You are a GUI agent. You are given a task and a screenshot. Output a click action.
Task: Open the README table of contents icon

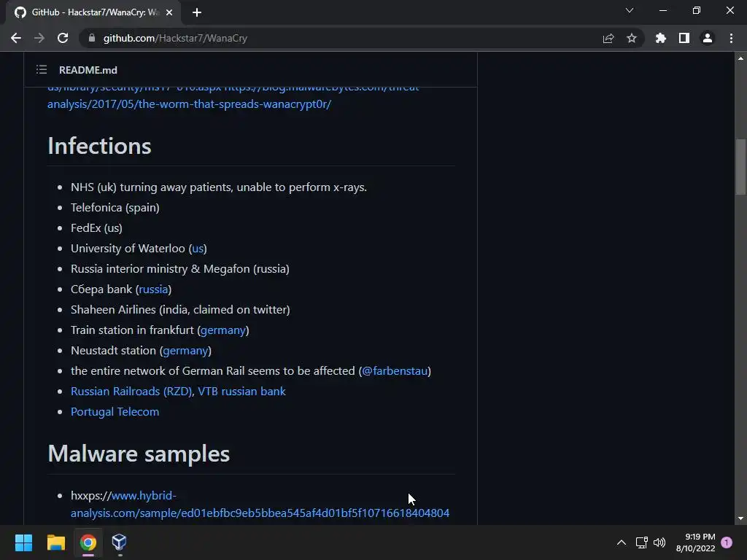click(42, 70)
